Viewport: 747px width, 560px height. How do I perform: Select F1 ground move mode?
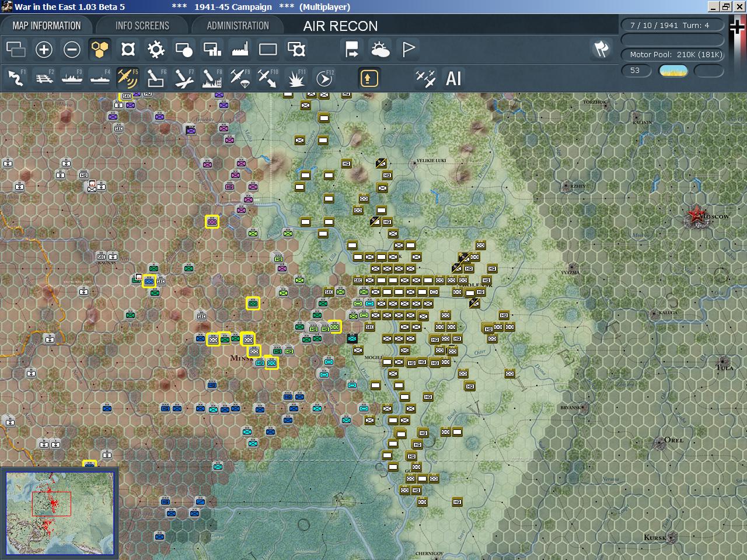16,78
